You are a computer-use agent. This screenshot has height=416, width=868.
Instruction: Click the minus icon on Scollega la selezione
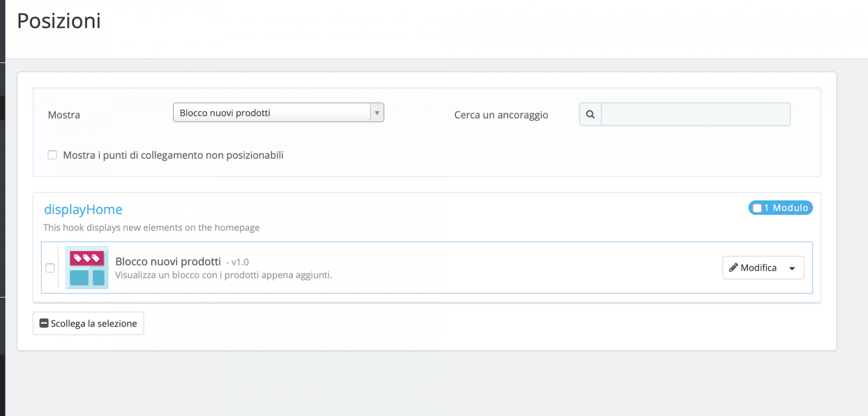44,323
